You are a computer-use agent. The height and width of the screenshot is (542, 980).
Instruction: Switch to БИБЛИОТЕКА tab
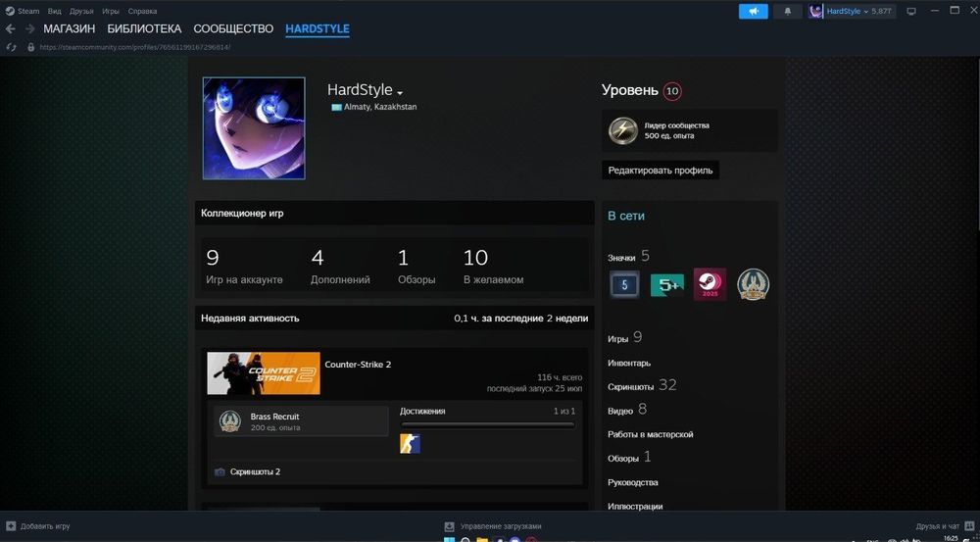(x=144, y=28)
